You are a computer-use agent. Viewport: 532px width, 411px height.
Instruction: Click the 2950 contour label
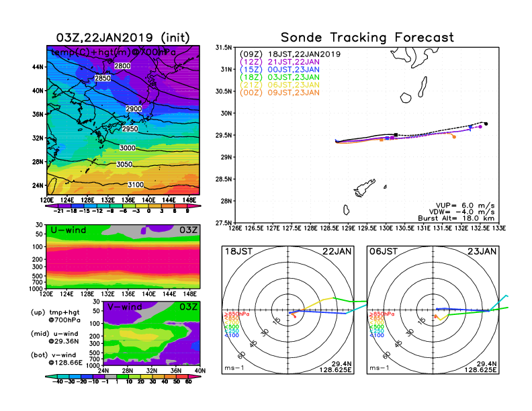(x=130, y=129)
